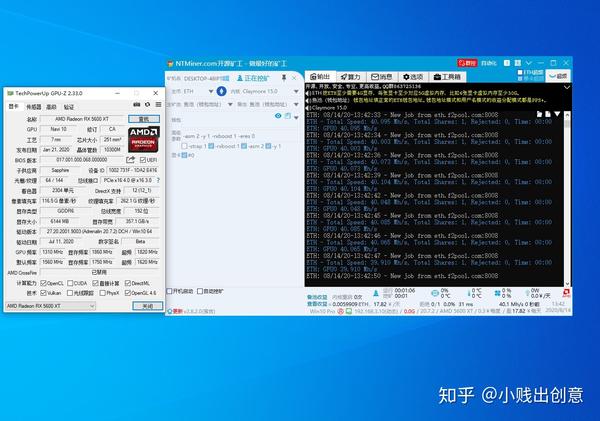Expand the wallet dropdown arrow next to copy icon
The width and height of the screenshot is (600, 421).
pyautogui.click(x=296, y=117)
